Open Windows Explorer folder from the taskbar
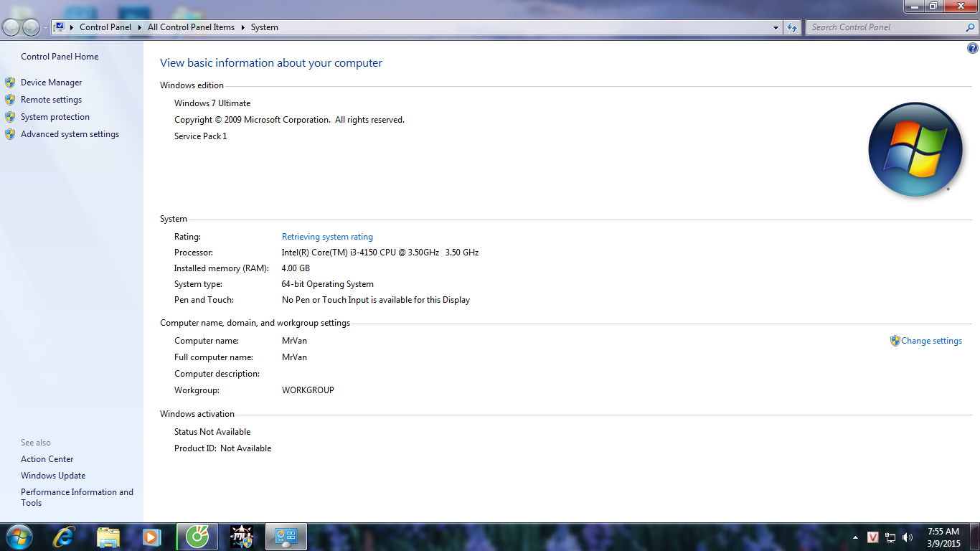 coord(108,537)
